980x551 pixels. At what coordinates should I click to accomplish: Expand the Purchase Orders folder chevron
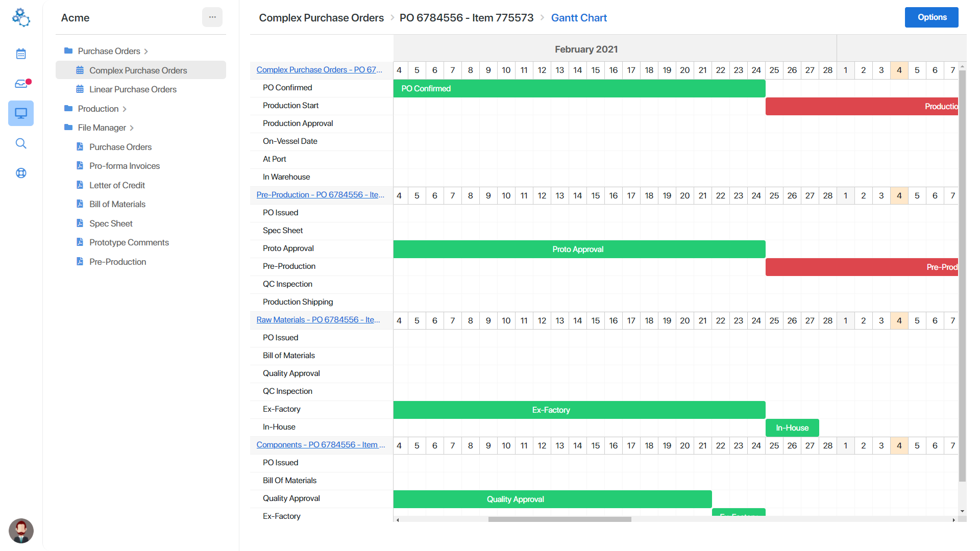pos(146,52)
